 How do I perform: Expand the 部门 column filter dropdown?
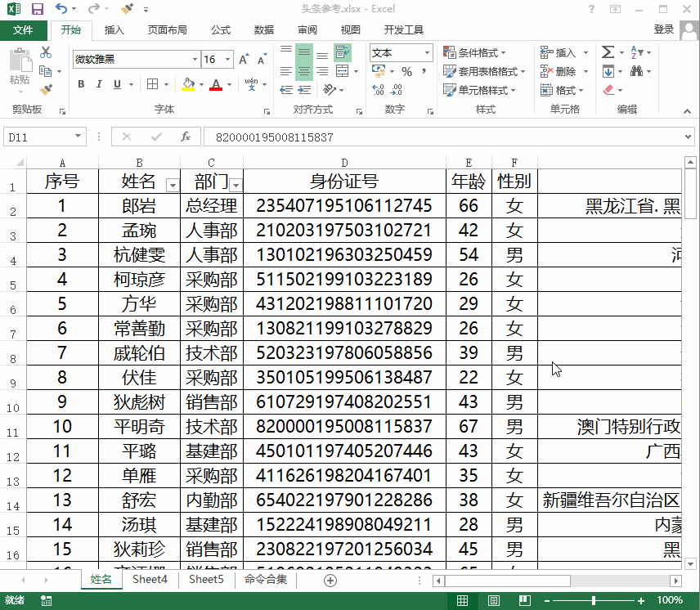[236, 184]
